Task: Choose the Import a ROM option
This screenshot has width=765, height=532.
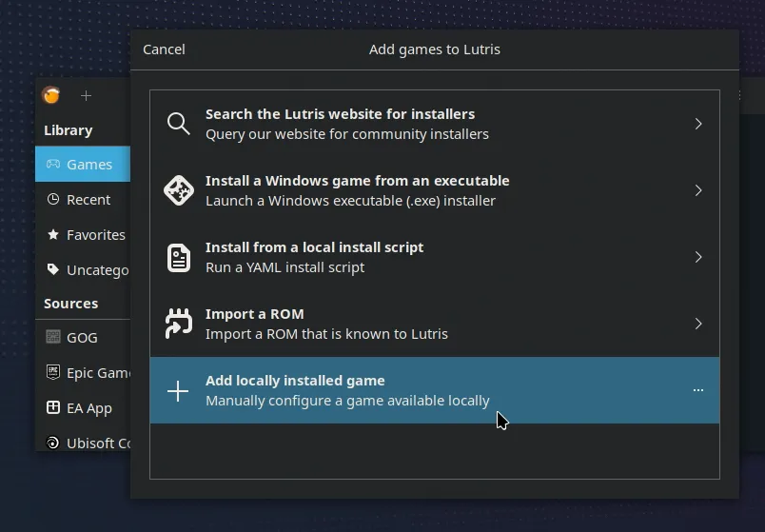Action: tap(435, 324)
